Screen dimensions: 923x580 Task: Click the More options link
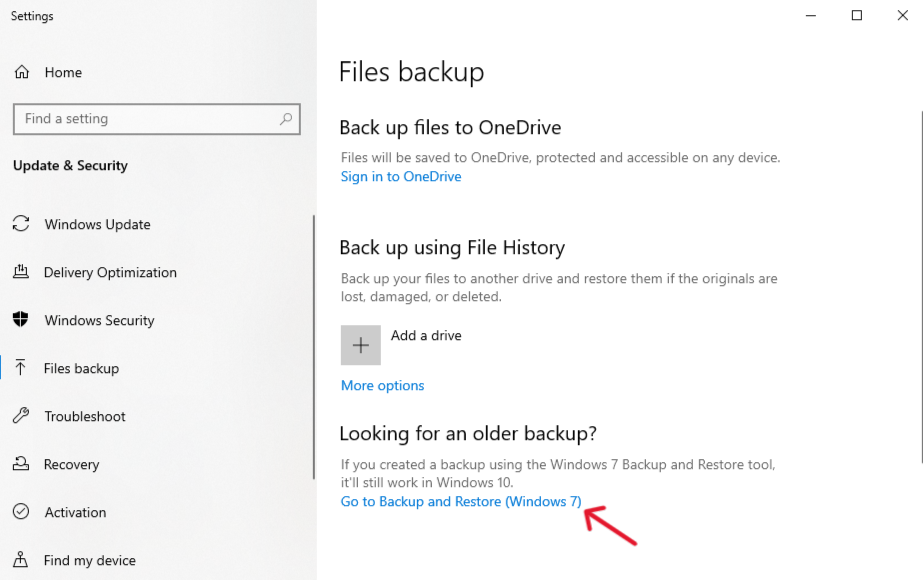pos(382,385)
